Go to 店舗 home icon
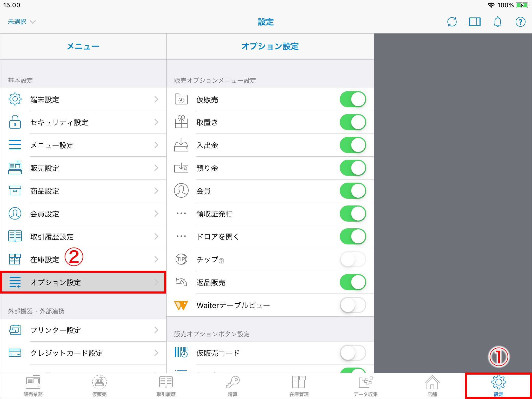 pyautogui.click(x=432, y=386)
